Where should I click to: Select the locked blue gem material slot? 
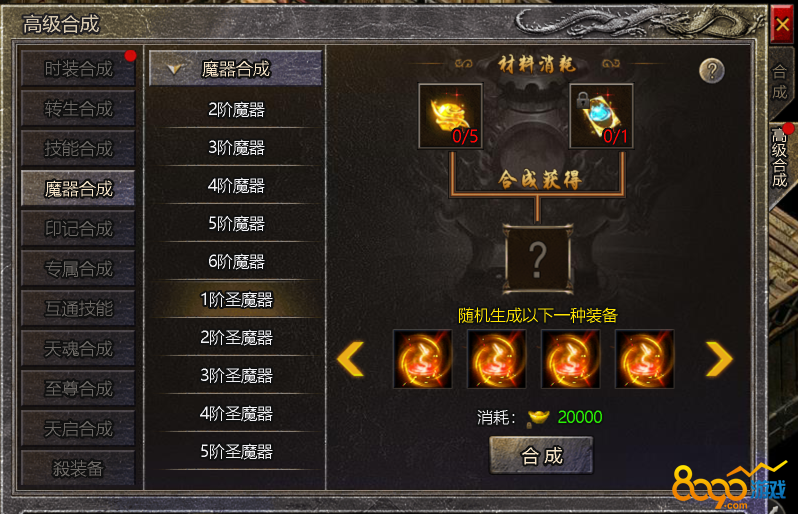[601, 116]
